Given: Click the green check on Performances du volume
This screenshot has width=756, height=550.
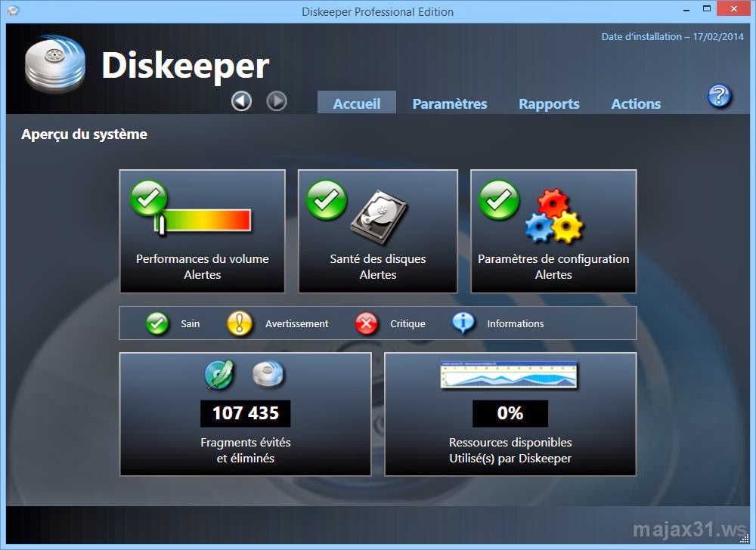Looking at the screenshot, I should coord(148,198).
